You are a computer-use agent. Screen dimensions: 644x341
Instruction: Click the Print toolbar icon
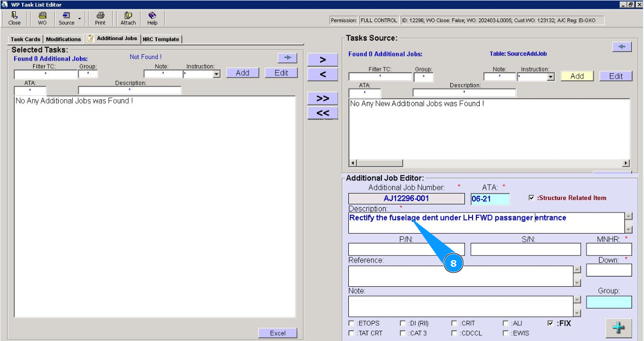point(100,18)
